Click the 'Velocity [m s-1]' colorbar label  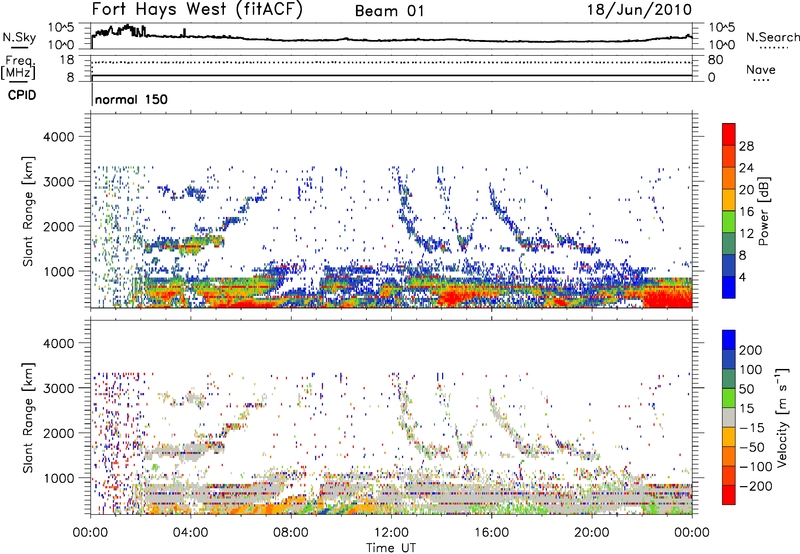click(783, 417)
